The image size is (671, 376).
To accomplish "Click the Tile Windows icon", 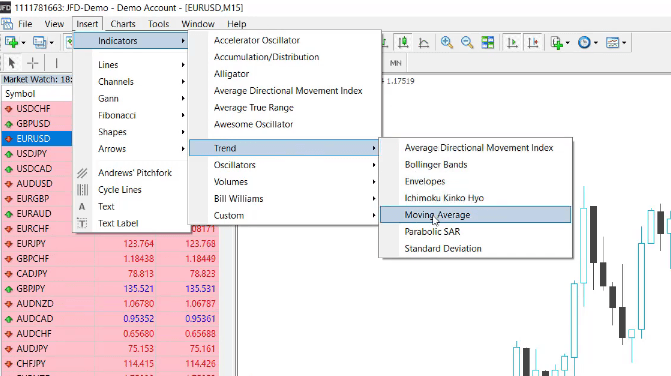I will [487, 42].
